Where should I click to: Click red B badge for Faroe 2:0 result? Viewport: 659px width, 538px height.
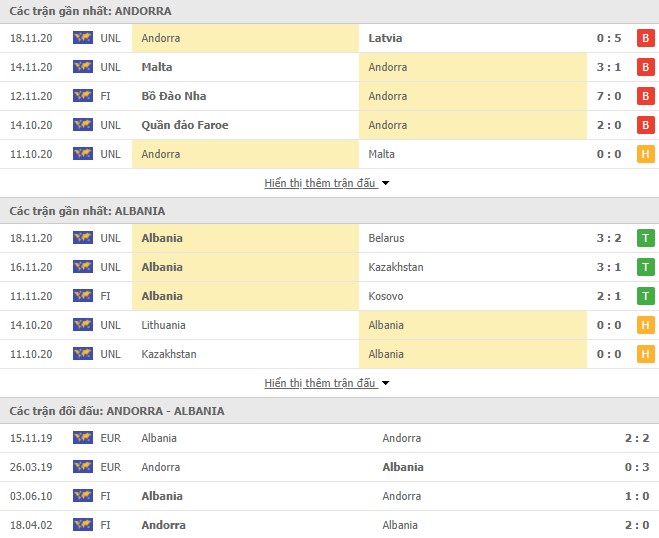click(646, 125)
